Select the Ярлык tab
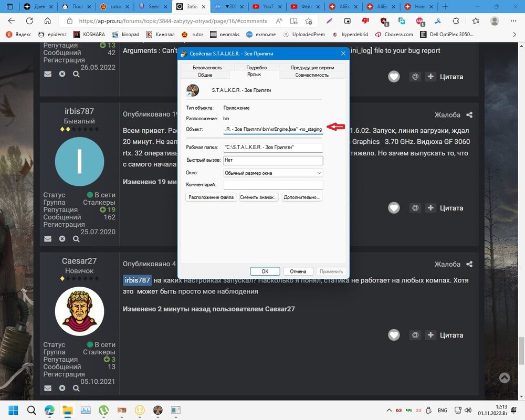The height and width of the screenshot is (420, 525). (254, 75)
